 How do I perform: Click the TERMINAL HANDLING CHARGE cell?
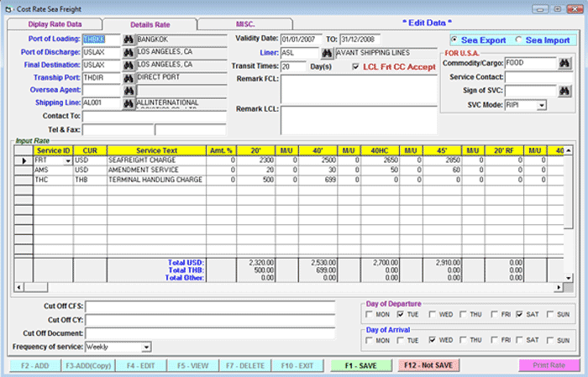156,180
